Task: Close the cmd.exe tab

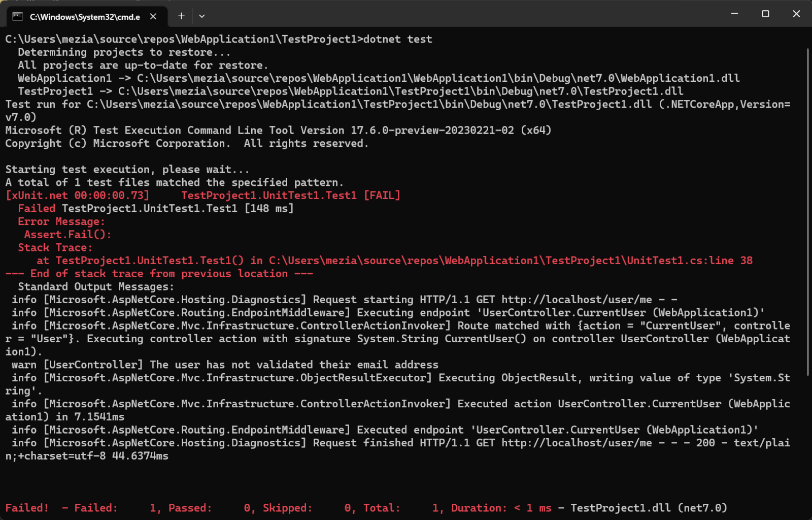Action: coord(153,17)
